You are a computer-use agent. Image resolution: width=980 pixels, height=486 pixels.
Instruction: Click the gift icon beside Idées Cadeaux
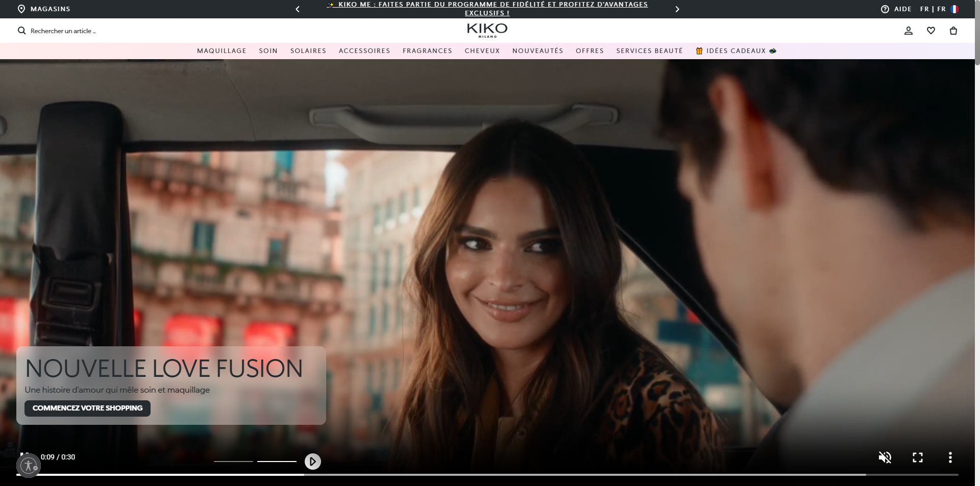[699, 51]
